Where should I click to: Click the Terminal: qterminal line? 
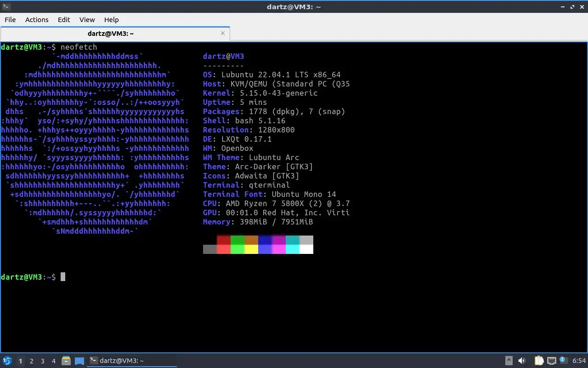[x=247, y=185]
